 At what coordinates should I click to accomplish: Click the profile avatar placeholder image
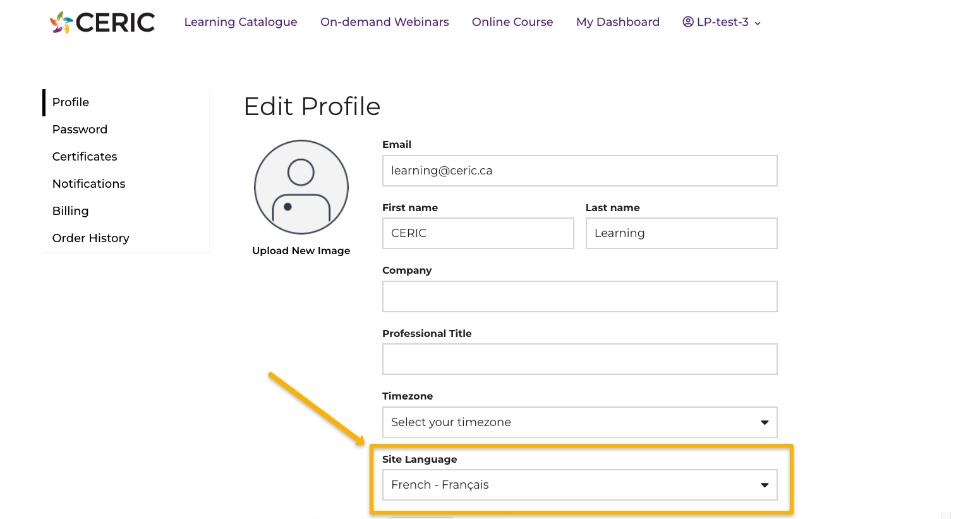click(x=301, y=187)
